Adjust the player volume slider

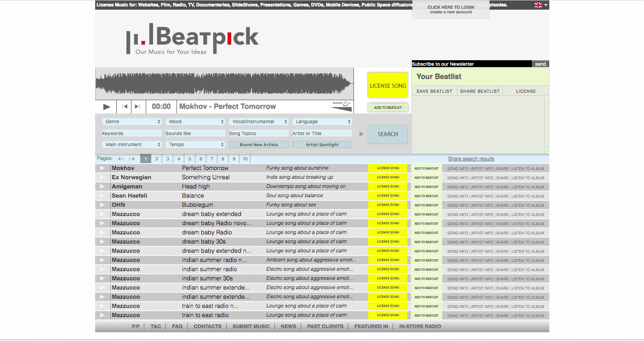(x=342, y=106)
